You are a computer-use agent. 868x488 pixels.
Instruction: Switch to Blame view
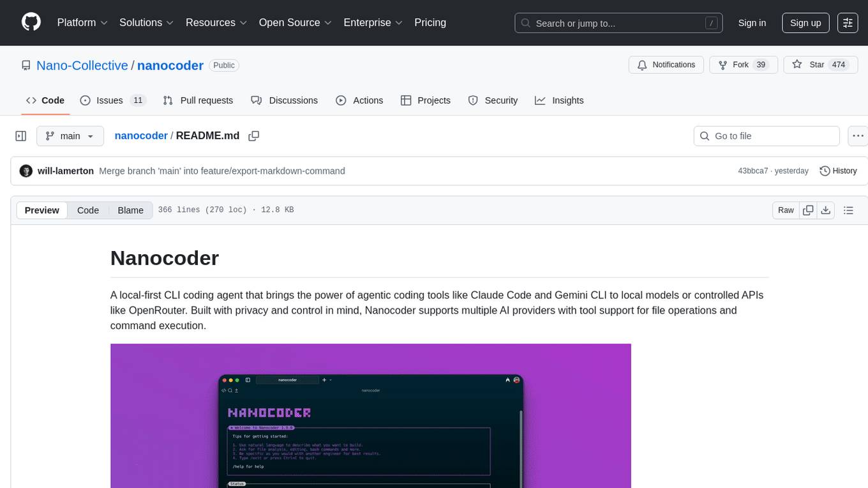[x=130, y=210]
